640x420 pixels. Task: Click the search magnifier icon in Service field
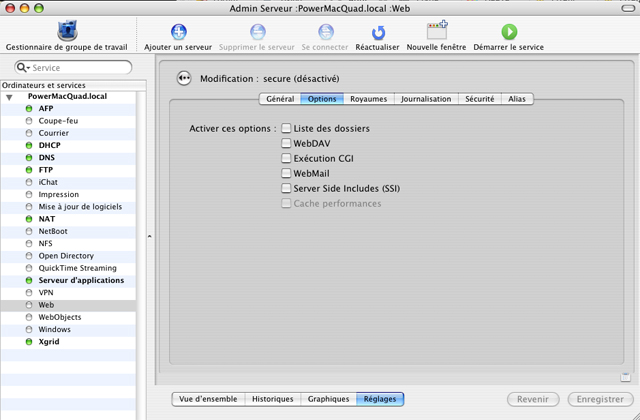click(x=23, y=67)
